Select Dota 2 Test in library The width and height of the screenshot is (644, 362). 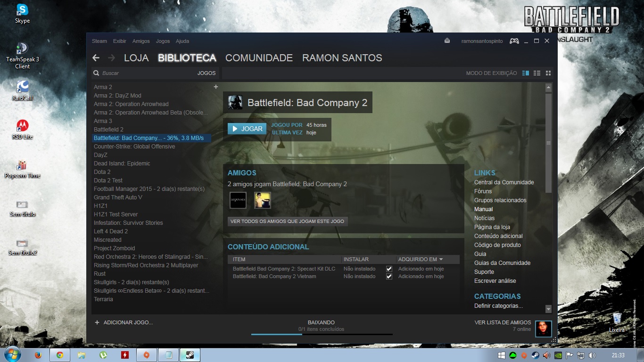pos(108,181)
